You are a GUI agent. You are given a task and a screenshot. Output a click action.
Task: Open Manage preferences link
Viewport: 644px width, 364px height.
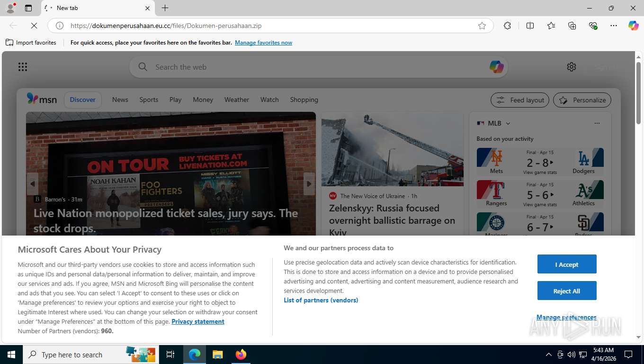(566, 317)
